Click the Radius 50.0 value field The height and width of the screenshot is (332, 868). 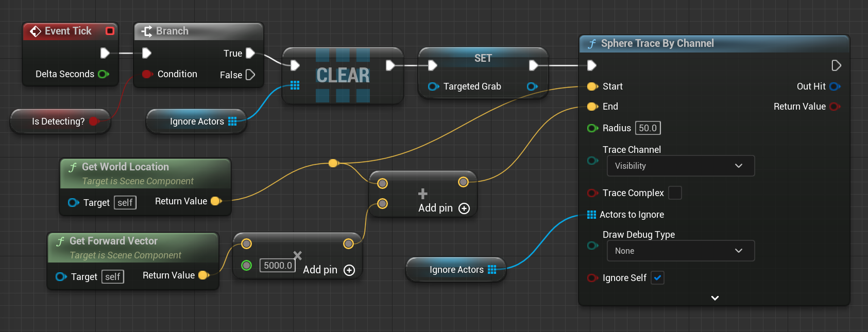pos(648,128)
